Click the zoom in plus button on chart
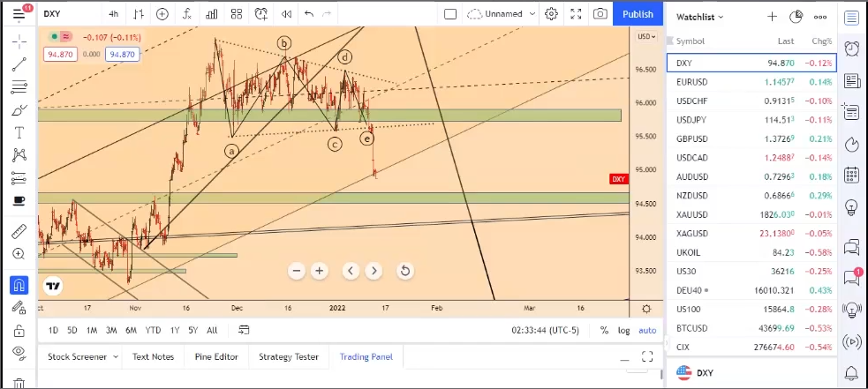Image resolution: width=868 pixels, height=389 pixels. pyautogui.click(x=320, y=271)
